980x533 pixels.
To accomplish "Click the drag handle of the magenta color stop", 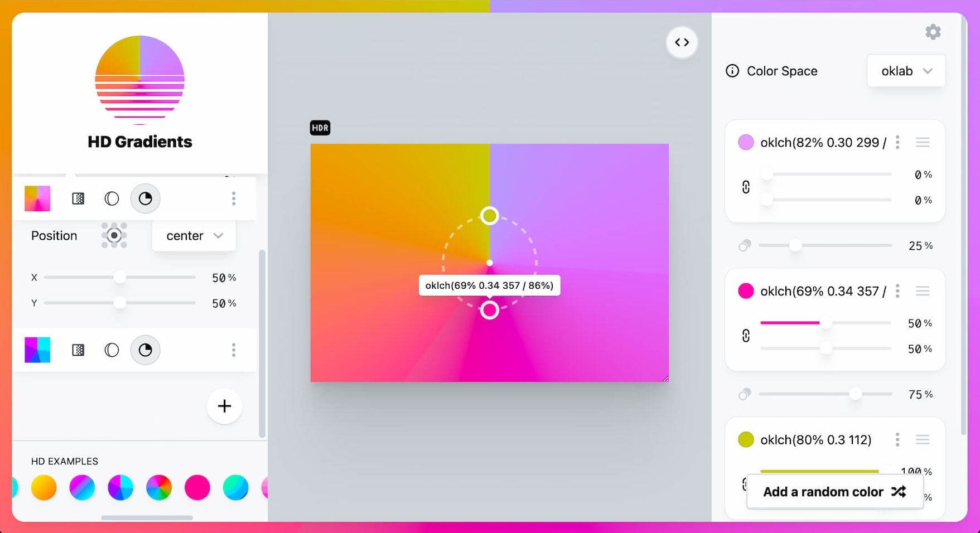I will pos(922,291).
